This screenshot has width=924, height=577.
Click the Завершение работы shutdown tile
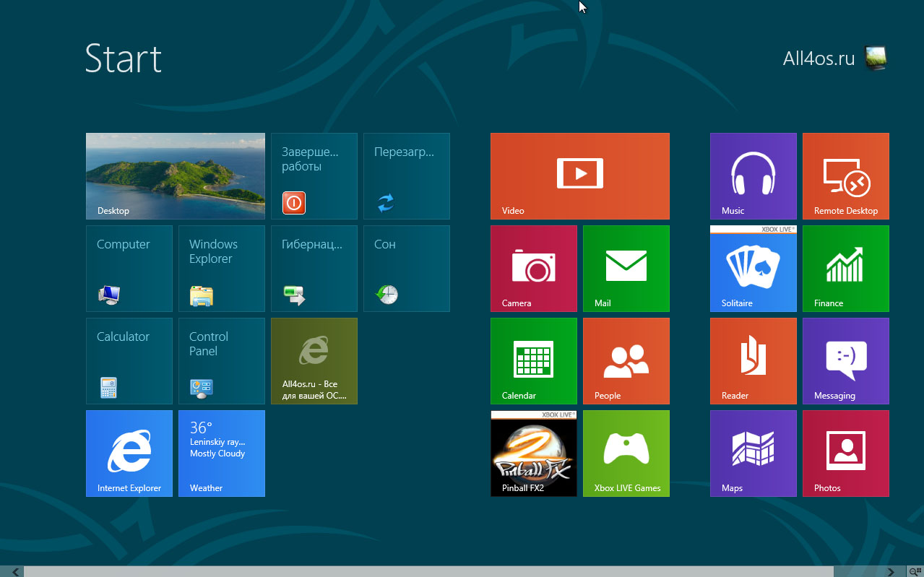pos(314,176)
